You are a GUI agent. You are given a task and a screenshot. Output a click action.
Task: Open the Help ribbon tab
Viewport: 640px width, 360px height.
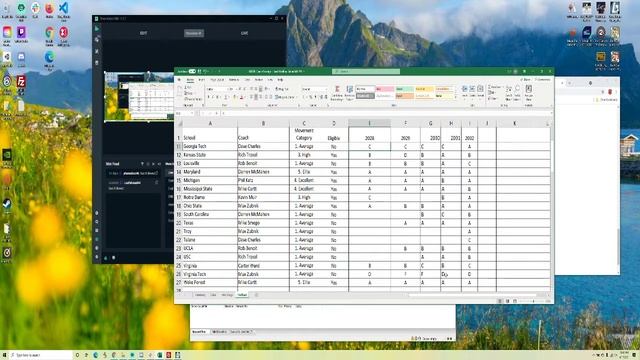[280, 80]
